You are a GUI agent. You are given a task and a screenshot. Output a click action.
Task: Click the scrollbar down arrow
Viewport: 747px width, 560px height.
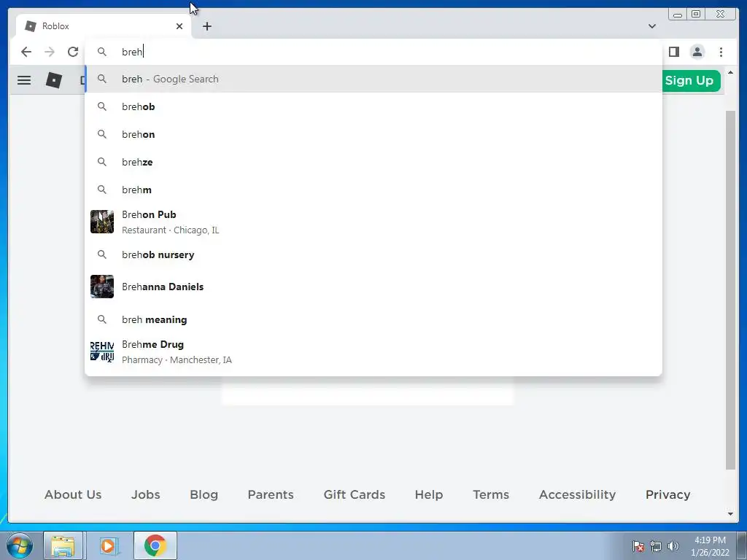pos(730,514)
